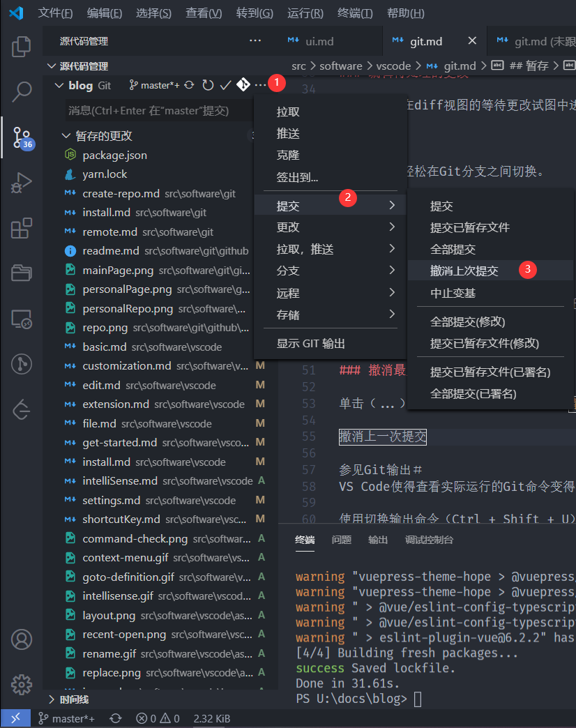Click the errors and warnings indicator in status bar
The width and height of the screenshot is (576, 728).
click(158, 717)
